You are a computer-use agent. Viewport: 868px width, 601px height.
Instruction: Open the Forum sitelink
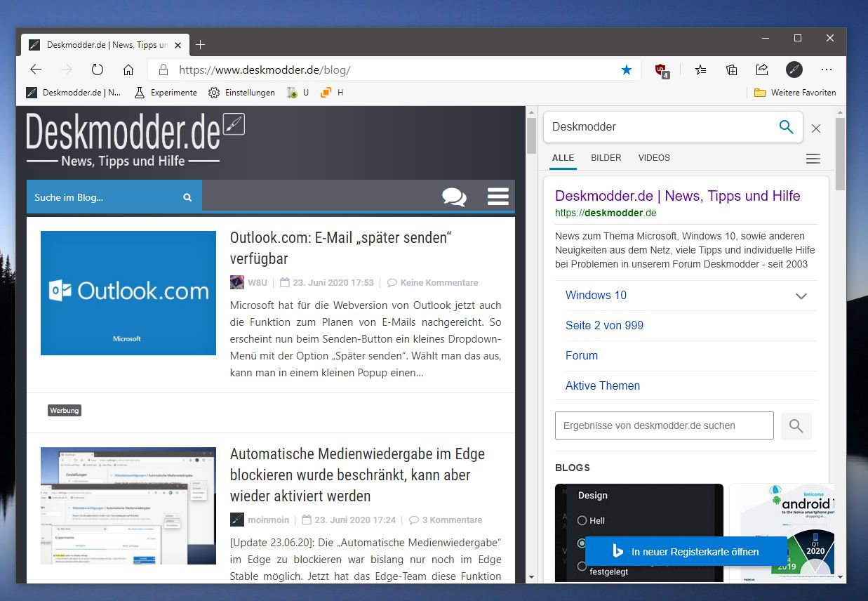click(582, 356)
